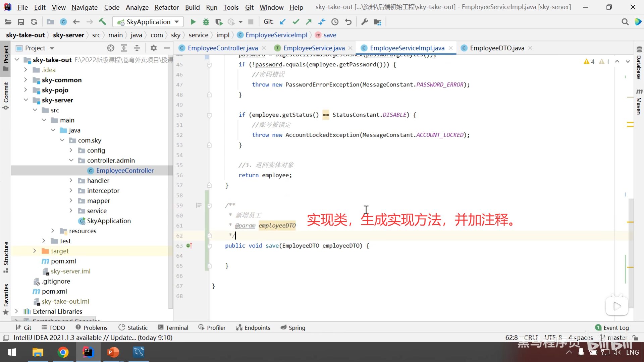This screenshot has height=362, width=644.
Task: Start debugging with the bug icon
Action: 206,22
